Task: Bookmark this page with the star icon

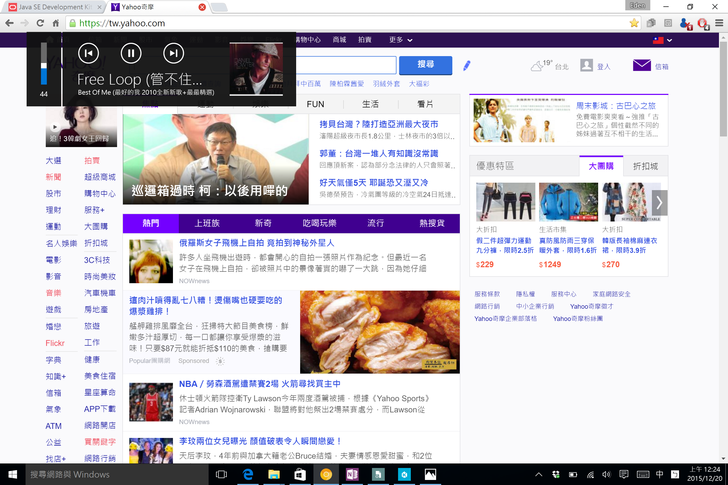Action: [634, 22]
